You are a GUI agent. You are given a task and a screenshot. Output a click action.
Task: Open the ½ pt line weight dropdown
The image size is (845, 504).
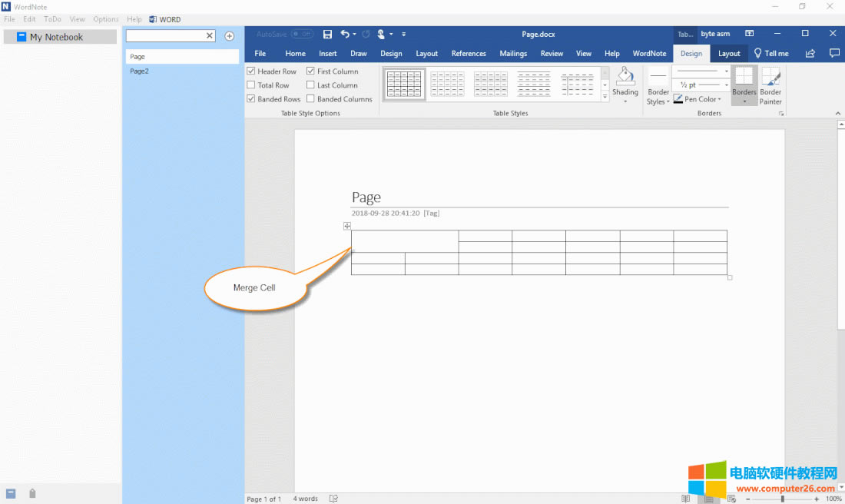tap(727, 85)
